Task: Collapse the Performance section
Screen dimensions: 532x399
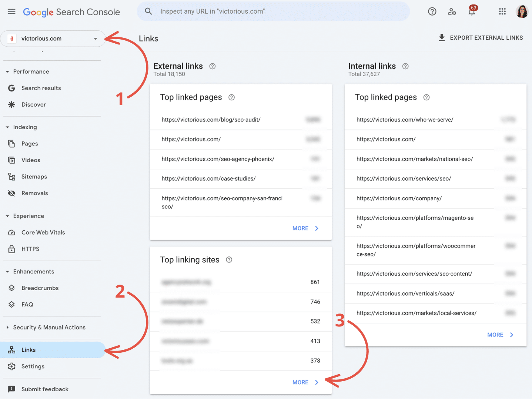Action: coord(7,72)
